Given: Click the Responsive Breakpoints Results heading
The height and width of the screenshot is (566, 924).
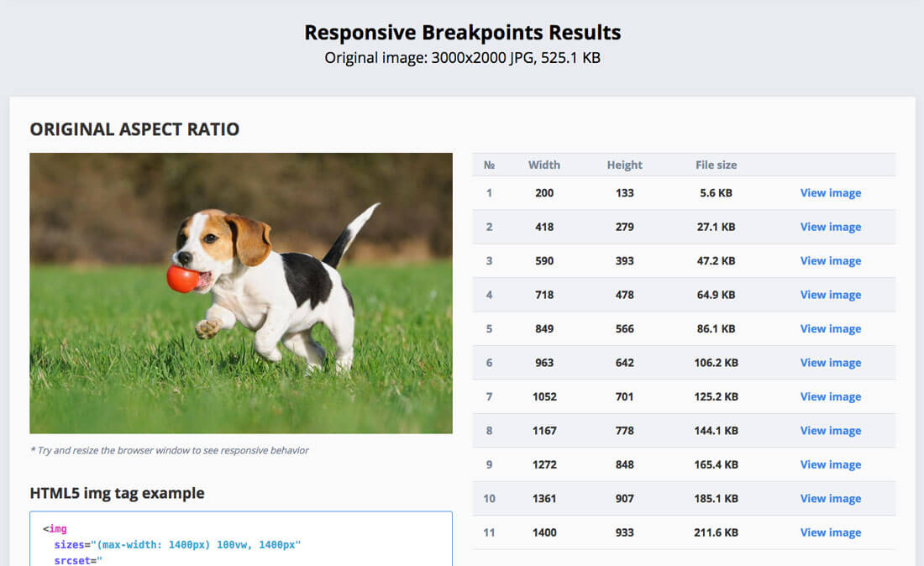Looking at the screenshot, I should tap(462, 33).
